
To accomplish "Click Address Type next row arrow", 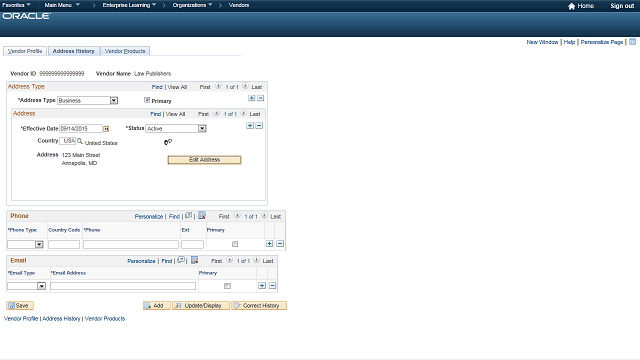I will coord(245,86).
